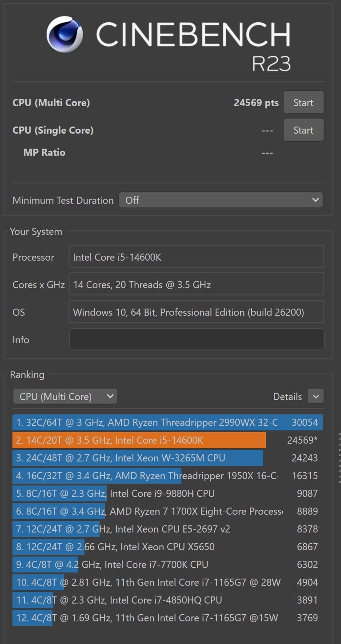Click the Cores x GHz field
Viewport: 341px width, 644px height.
[x=197, y=285]
